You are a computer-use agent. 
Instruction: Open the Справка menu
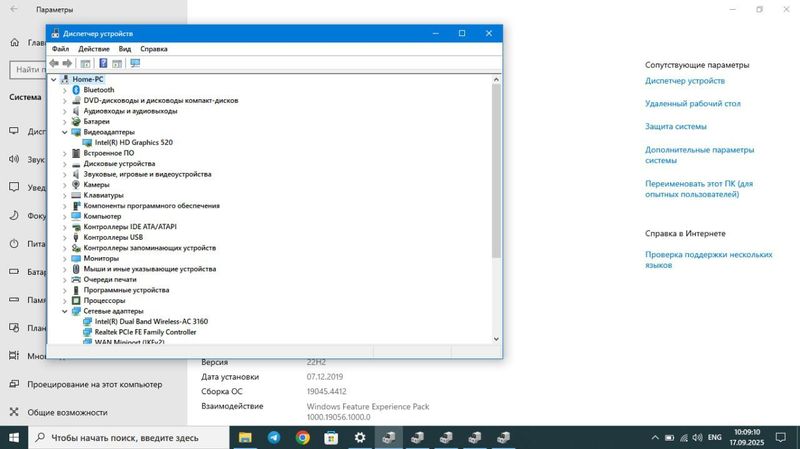154,49
